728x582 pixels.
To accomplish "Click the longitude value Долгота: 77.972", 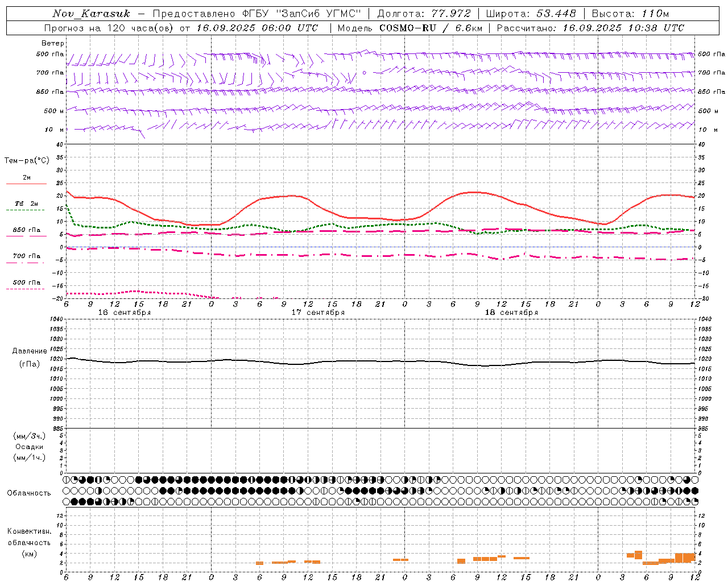I will [x=424, y=14].
